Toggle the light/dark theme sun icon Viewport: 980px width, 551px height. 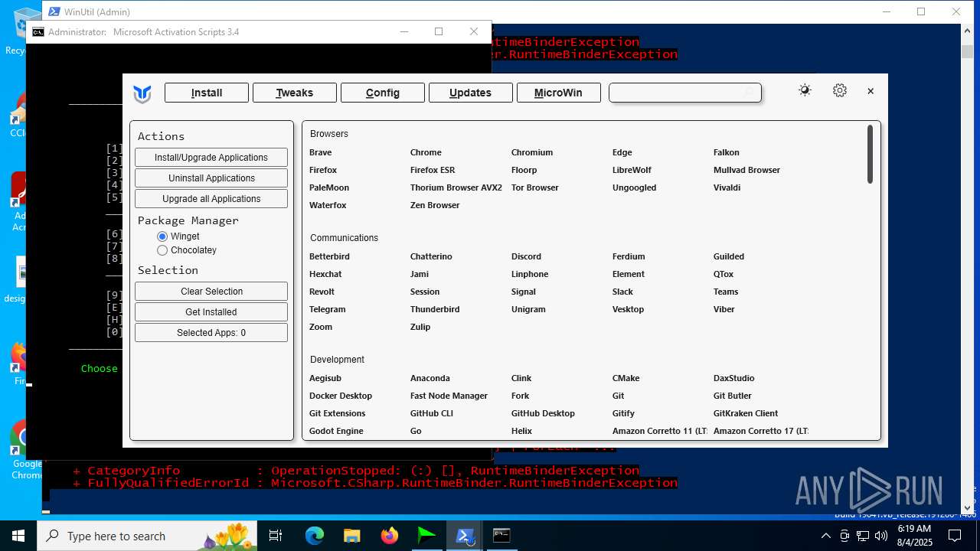(x=805, y=90)
